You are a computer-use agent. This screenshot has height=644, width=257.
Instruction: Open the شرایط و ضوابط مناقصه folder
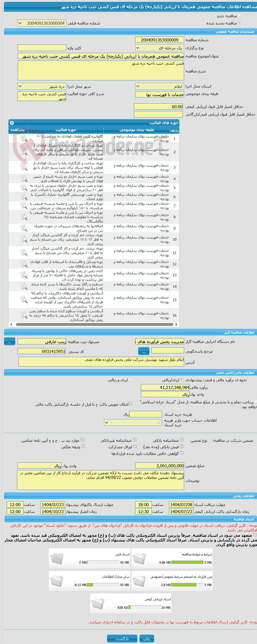[x=139, y=559]
